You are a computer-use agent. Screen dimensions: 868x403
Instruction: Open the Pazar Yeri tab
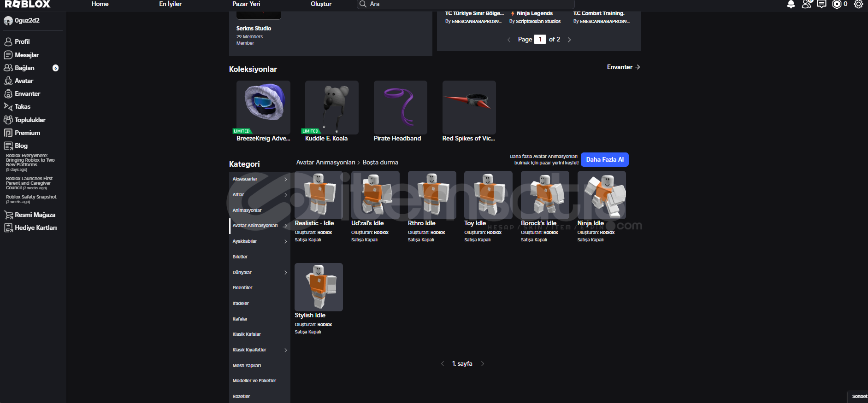click(x=246, y=4)
